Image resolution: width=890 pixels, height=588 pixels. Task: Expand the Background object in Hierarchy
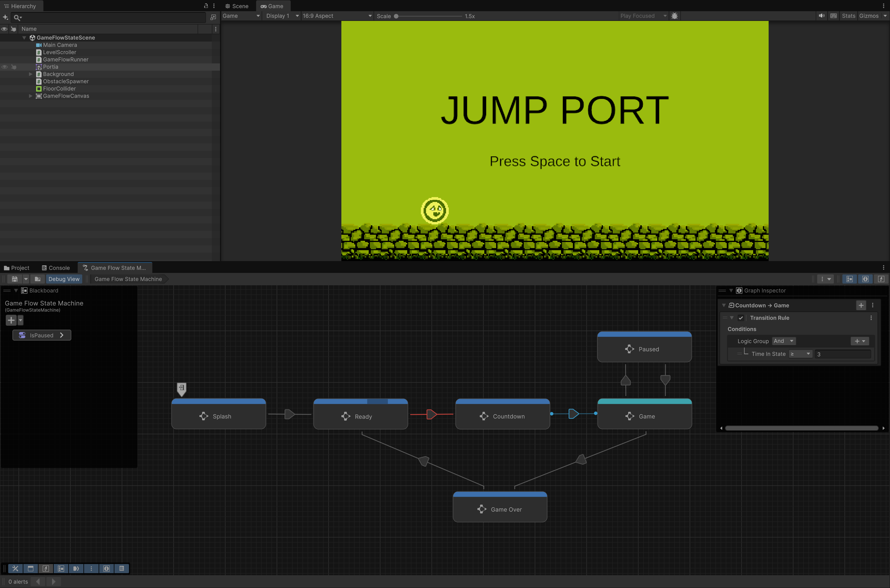click(x=31, y=74)
